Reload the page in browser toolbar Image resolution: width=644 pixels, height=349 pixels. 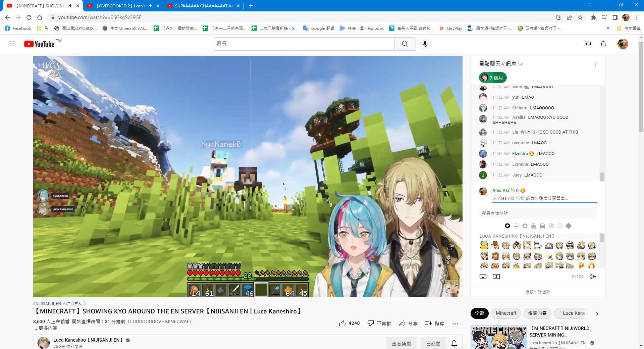[29, 17]
